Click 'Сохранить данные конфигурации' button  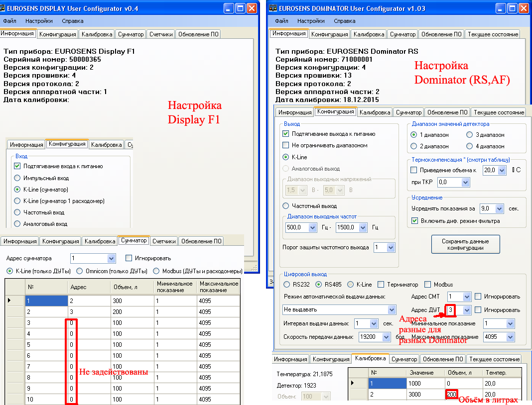(465, 244)
